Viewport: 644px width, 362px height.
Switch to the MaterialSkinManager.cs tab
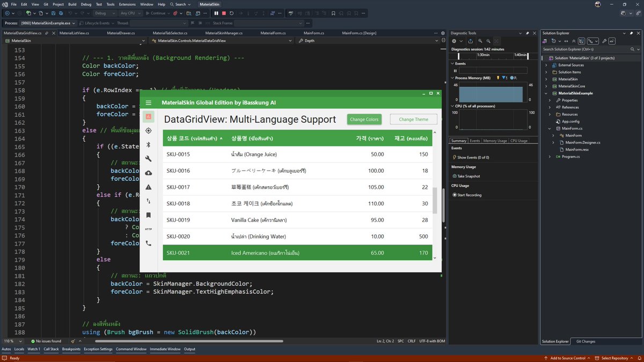[224, 33]
